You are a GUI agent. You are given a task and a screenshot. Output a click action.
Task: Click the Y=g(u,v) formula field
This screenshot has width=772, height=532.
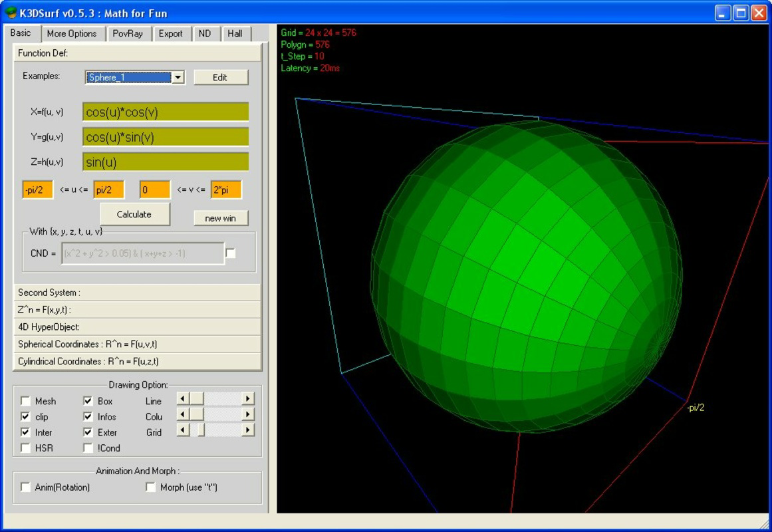point(166,137)
